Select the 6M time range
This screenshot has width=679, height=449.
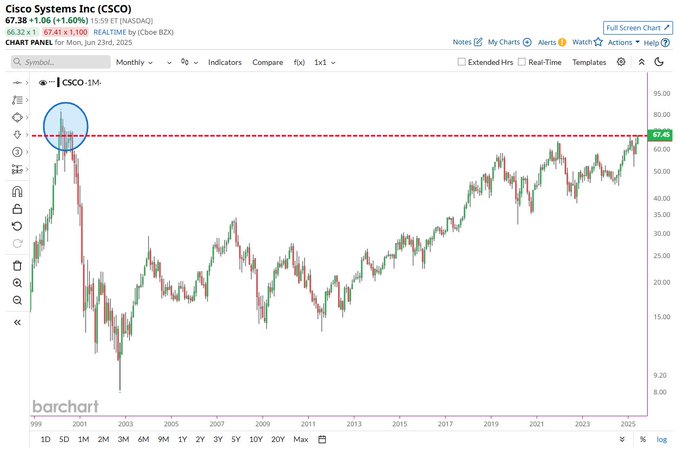(x=143, y=439)
